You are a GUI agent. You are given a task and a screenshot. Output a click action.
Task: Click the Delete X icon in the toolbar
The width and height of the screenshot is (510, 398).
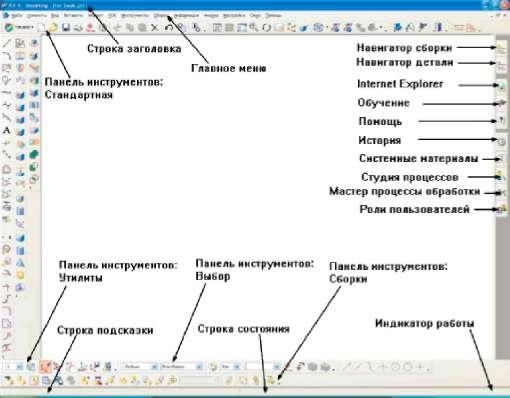pyautogui.click(x=155, y=28)
